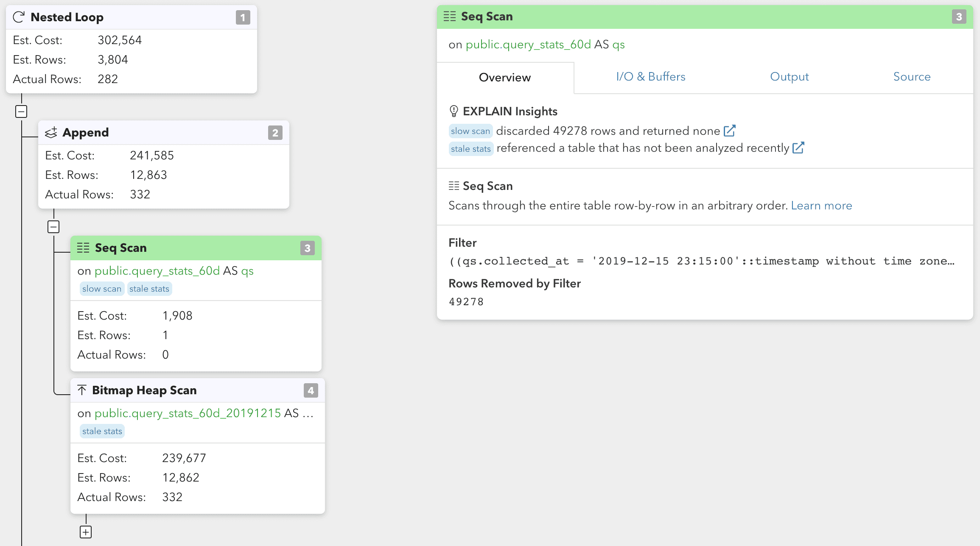Click the Learn more link about Seq Scan
The height and width of the screenshot is (546, 980).
821,206
